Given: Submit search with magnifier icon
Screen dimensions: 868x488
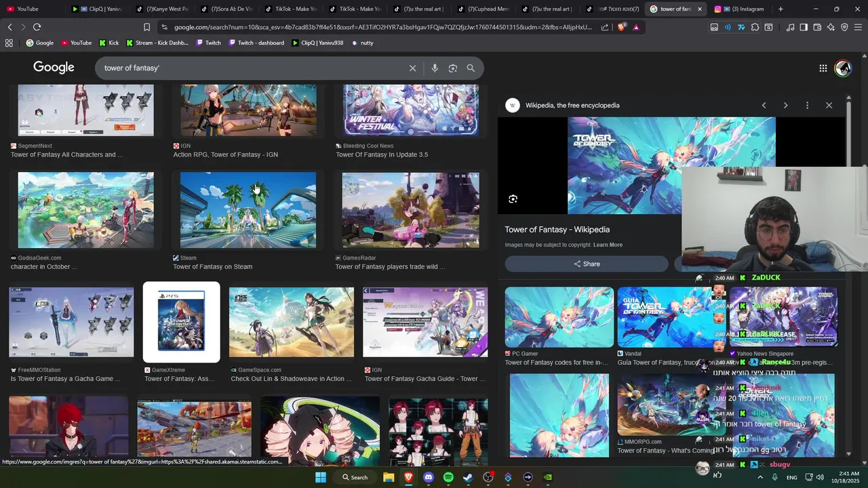Looking at the screenshot, I should point(471,68).
